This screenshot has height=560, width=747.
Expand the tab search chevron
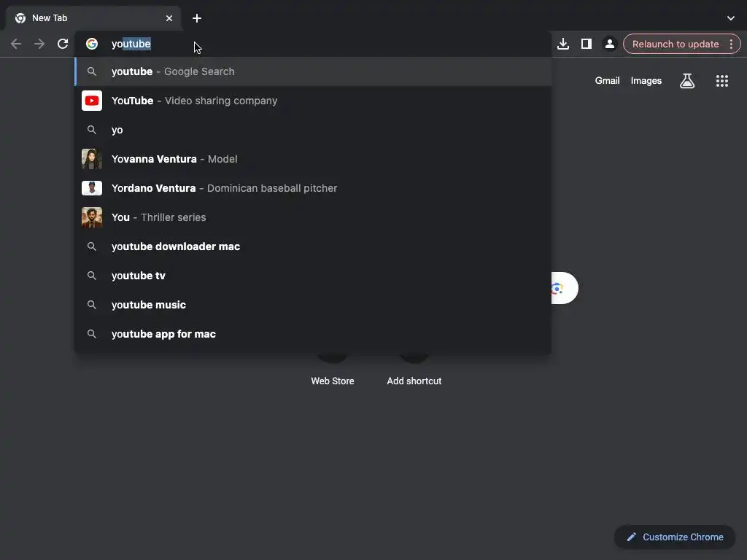pos(731,18)
